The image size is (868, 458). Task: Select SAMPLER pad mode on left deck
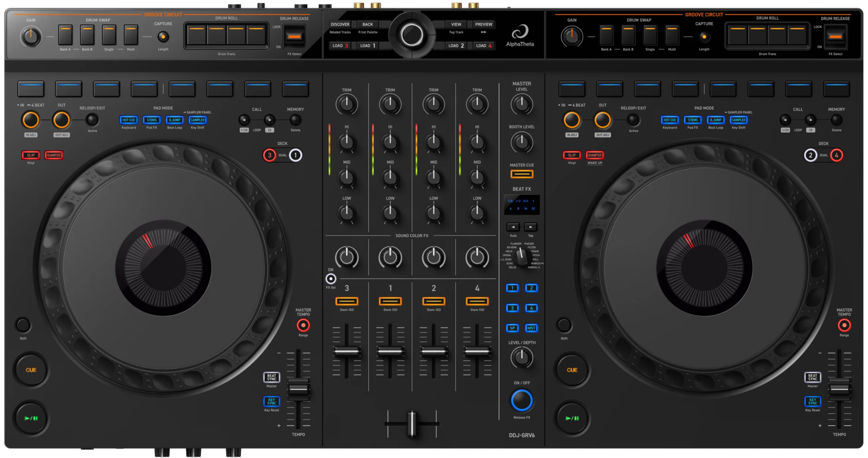(x=197, y=120)
